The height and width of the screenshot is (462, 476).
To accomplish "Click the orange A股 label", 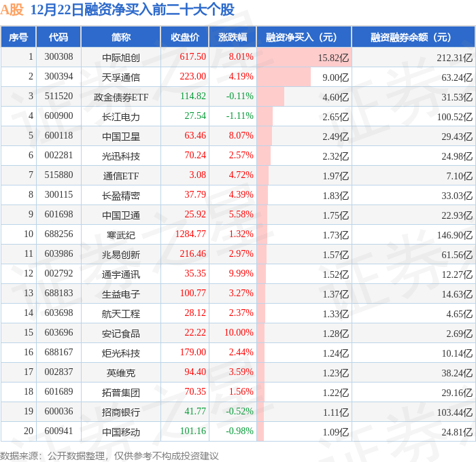I will (12, 10).
